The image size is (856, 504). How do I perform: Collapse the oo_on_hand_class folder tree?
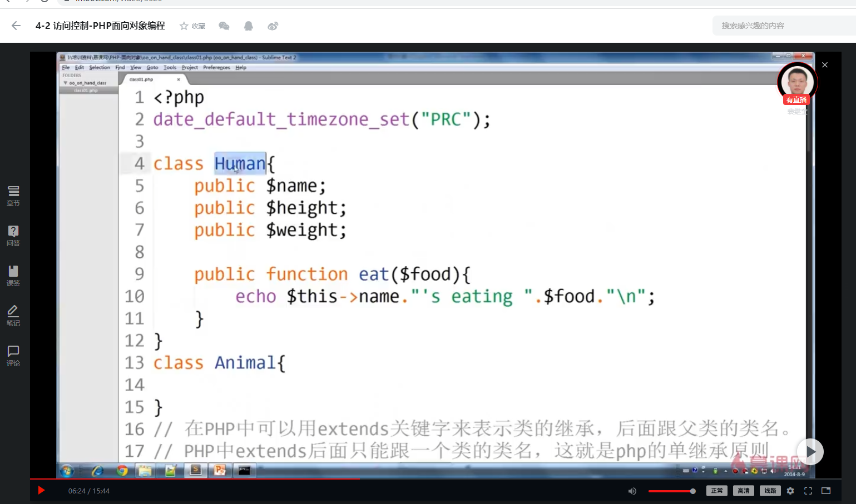pyautogui.click(x=66, y=83)
